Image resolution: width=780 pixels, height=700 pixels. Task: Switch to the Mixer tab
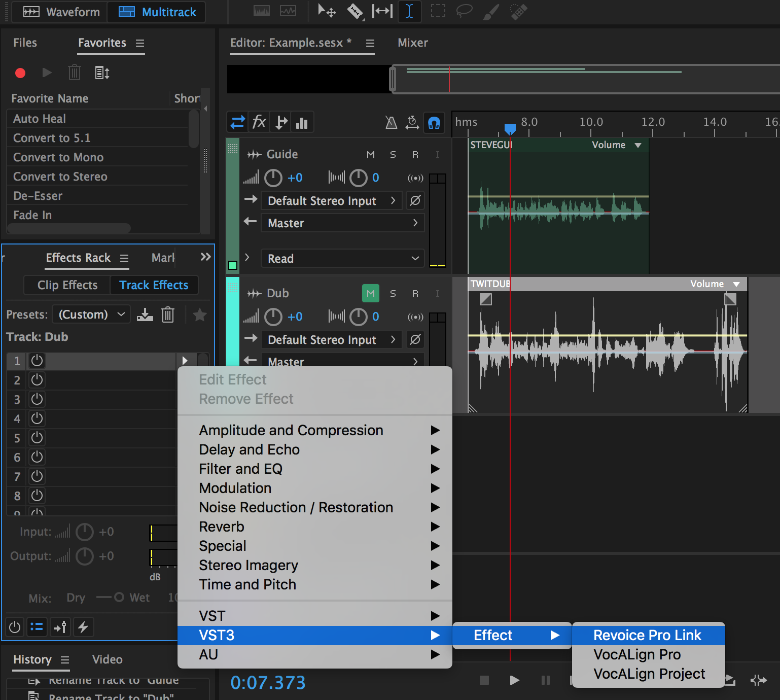(412, 43)
